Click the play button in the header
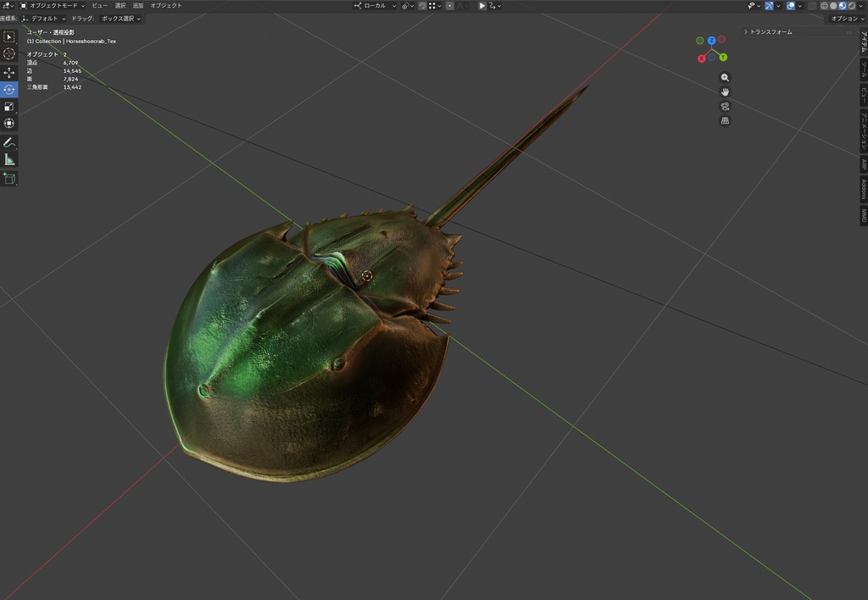Image resolution: width=868 pixels, height=600 pixels. point(481,6)
